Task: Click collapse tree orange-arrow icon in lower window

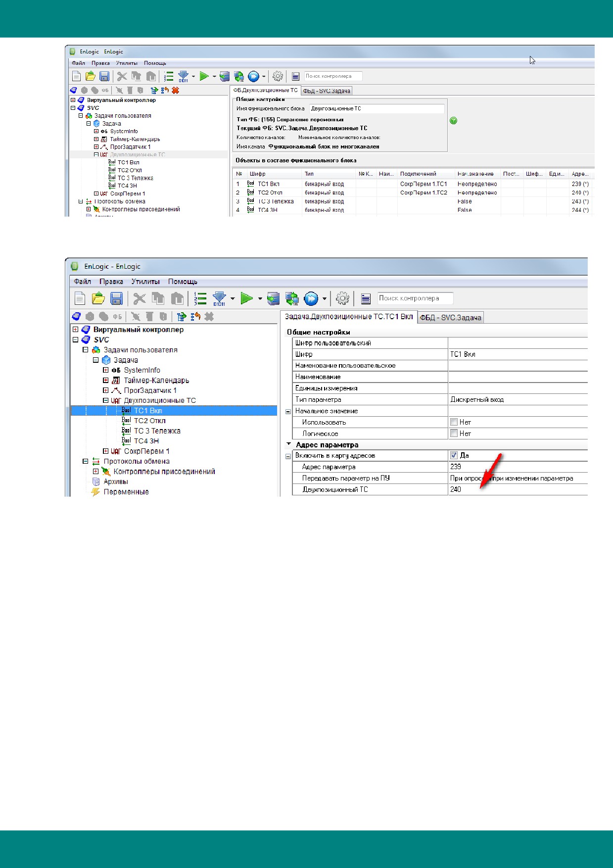Action: pyautogui.click(x=196, y=316)
